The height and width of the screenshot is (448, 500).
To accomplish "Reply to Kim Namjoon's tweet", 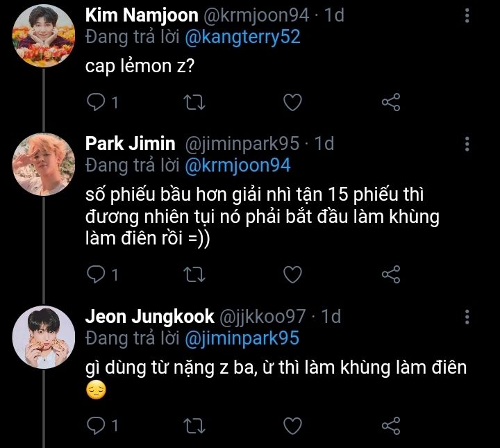I will tap(95, 103).
